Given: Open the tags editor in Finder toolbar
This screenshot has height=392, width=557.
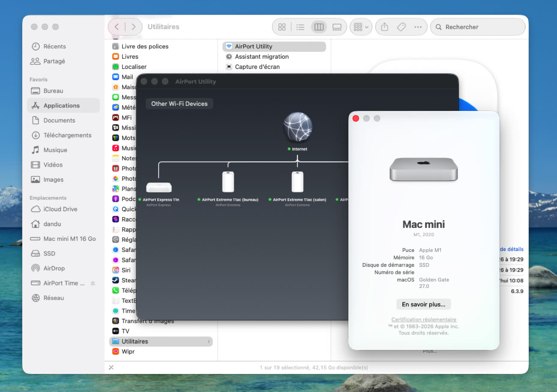Looking at the screenshot, I should pos(401,27).
